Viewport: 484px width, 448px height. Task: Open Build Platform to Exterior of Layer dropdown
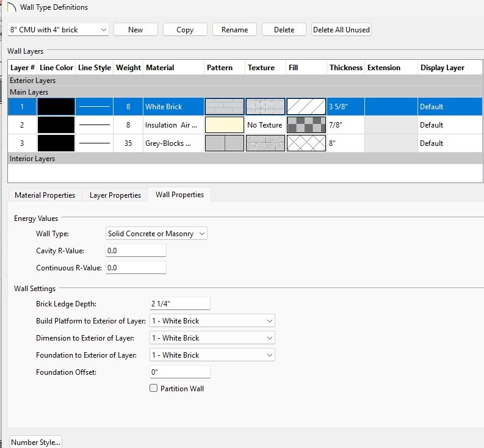pyautogui.click(x=212, y=320)
